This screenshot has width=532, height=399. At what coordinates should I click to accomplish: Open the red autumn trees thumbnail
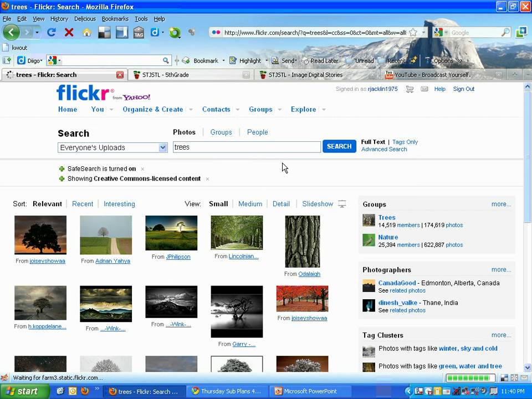[303, 299]
